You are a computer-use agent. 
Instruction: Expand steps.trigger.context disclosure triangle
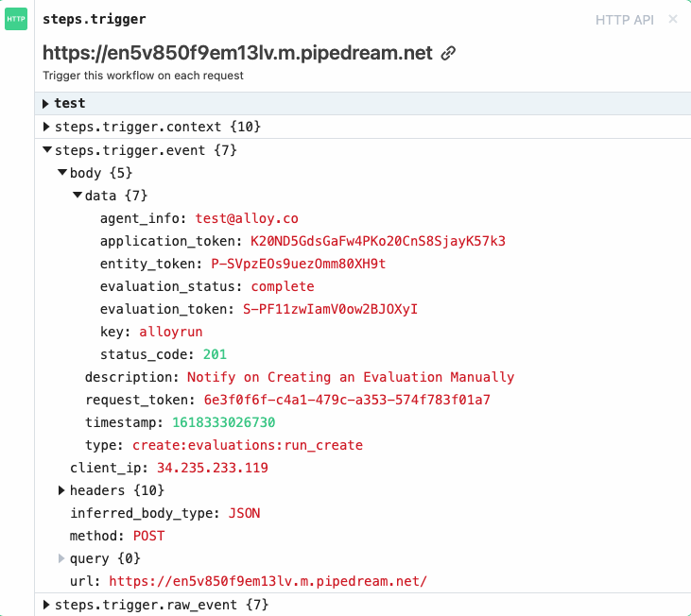(x=46, y=127)
